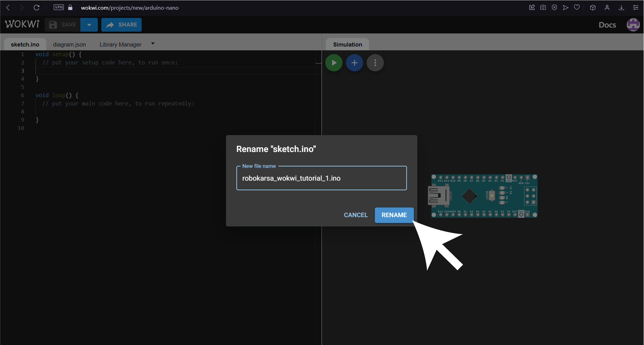Add a new part with plus button

pos(355,63)
